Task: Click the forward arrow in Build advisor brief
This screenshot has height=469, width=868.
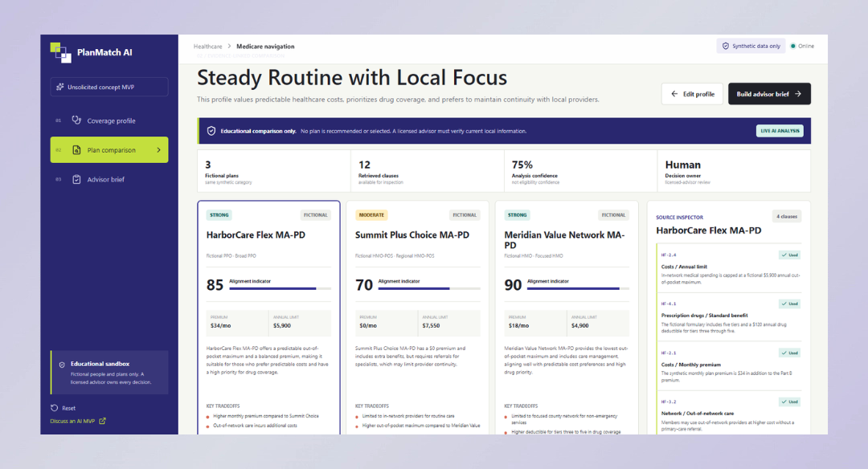Action: [x=798, y=94]
